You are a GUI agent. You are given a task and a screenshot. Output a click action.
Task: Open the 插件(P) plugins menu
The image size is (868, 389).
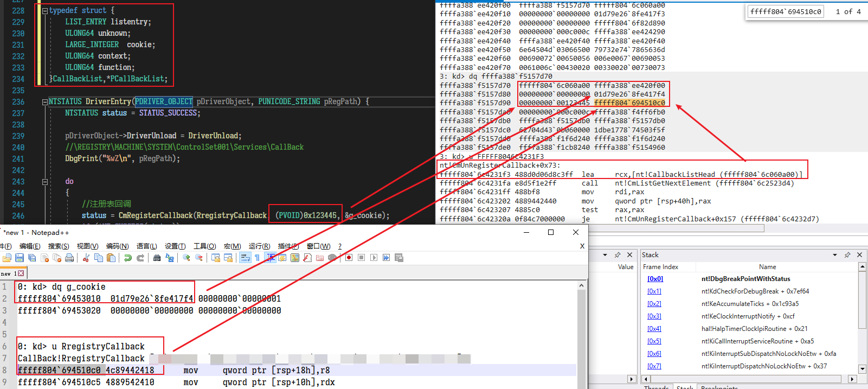point(288,246)
